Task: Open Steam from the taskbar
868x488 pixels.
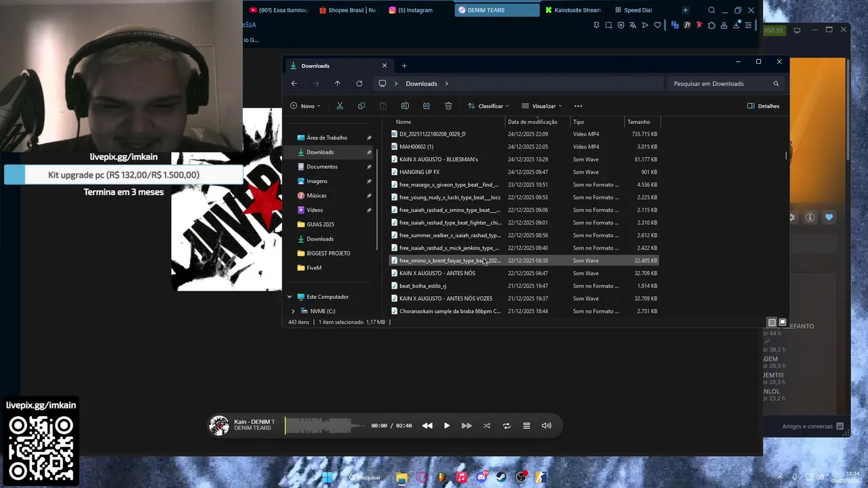Action: pyautogui.click(x=502, y=477)
